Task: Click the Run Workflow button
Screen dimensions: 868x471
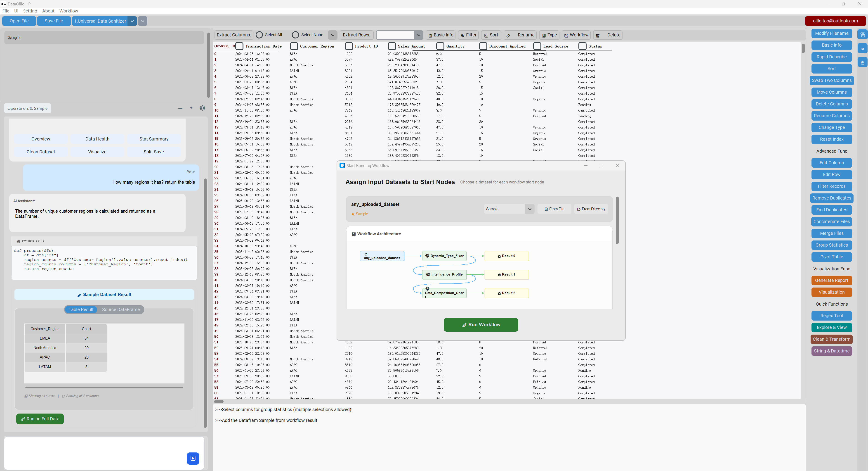Action: (x=481, y=325)
